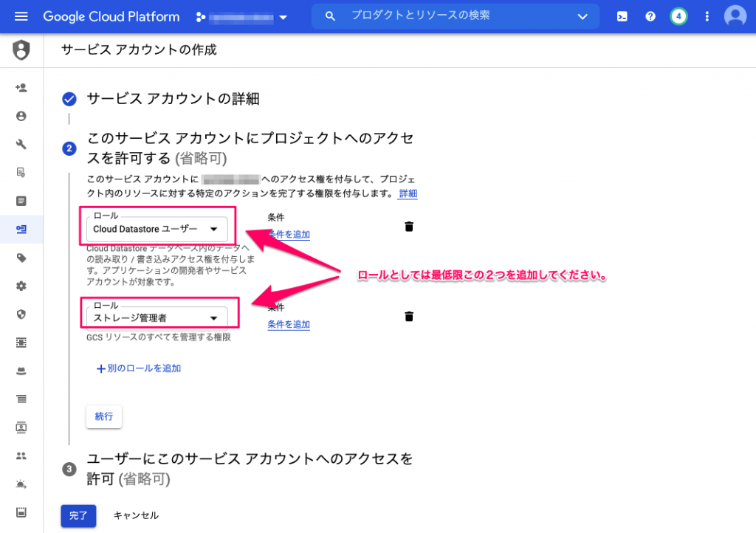Open Labels via the tag sidebar icon
The height and width of the screenshot is (533, 756).
(21, 258)
